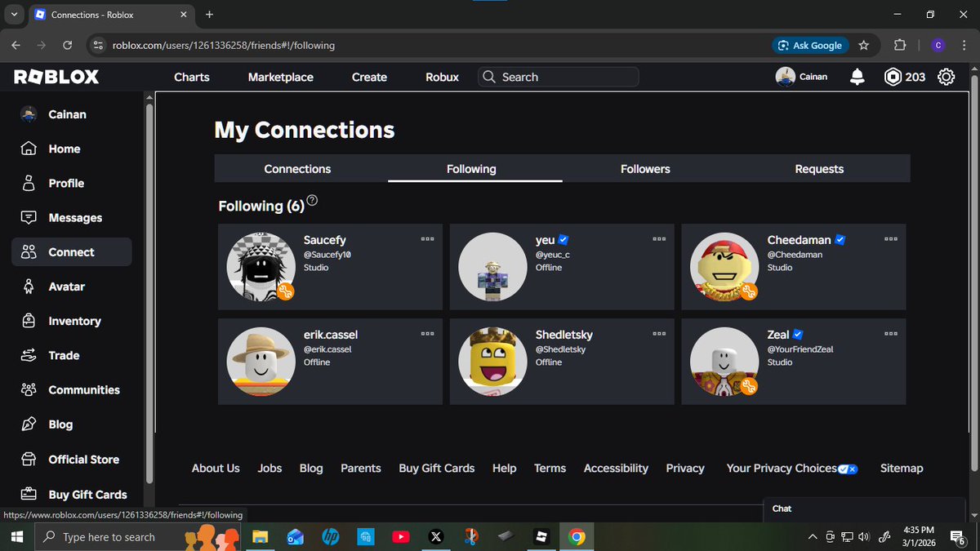Open Create in top navigation

point(369,77)
